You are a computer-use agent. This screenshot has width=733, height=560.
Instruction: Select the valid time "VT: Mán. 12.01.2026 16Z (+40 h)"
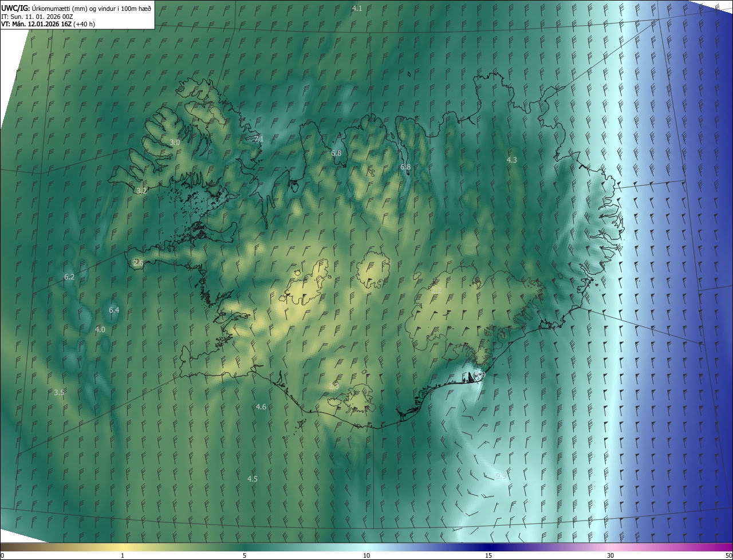click(48, 24)
